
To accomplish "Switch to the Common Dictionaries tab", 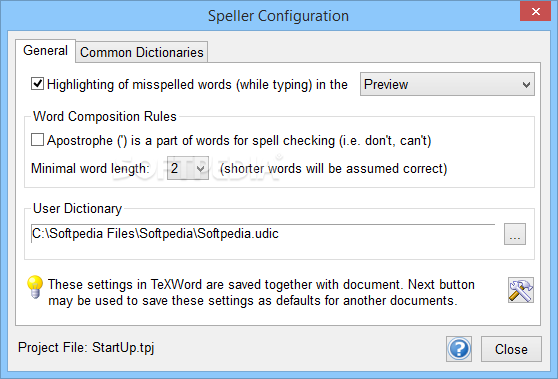I will [142, 52].
